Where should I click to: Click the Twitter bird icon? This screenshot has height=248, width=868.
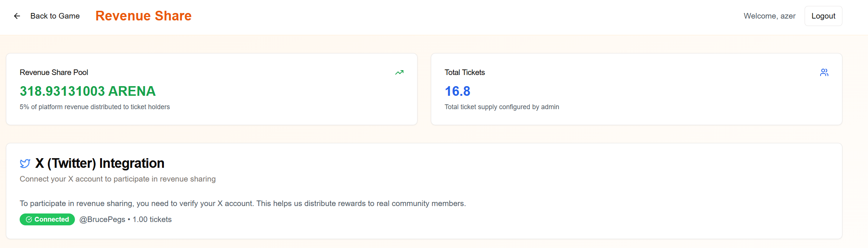pyautogui.click(x=25, y=163)
